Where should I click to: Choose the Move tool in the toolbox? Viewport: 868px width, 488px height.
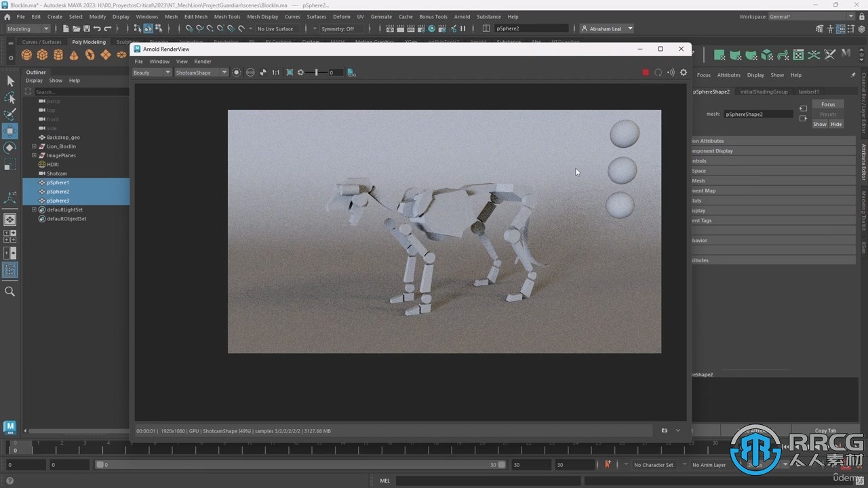pos(10,131)
